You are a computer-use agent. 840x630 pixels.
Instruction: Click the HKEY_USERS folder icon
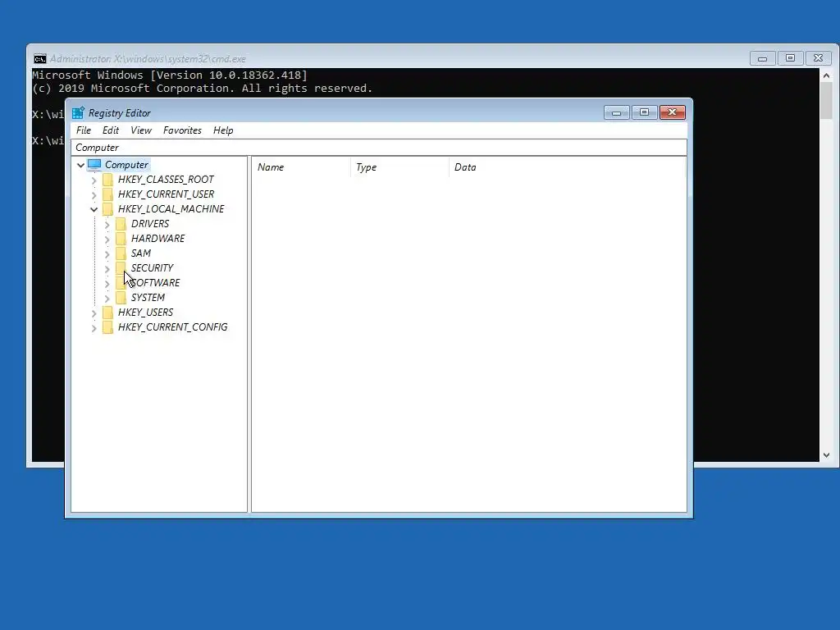pyautogui.click(x=107, y=313)
